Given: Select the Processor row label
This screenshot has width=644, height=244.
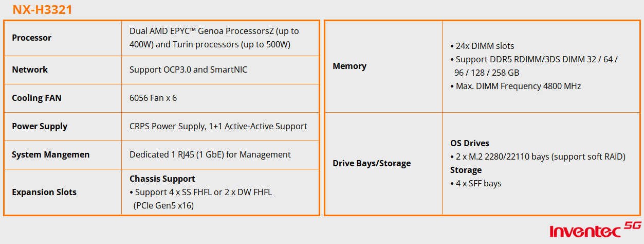Looking at the screenshot, I should point(32,38).
